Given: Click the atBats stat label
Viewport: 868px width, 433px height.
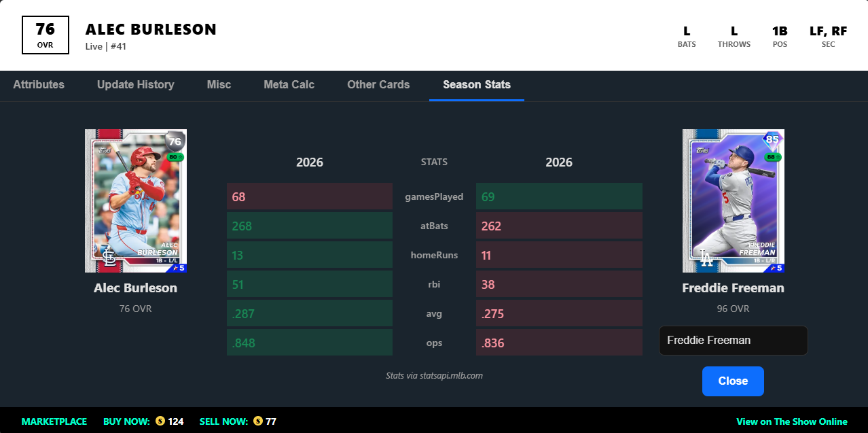Looking at the screenshot, I should 434,226.
